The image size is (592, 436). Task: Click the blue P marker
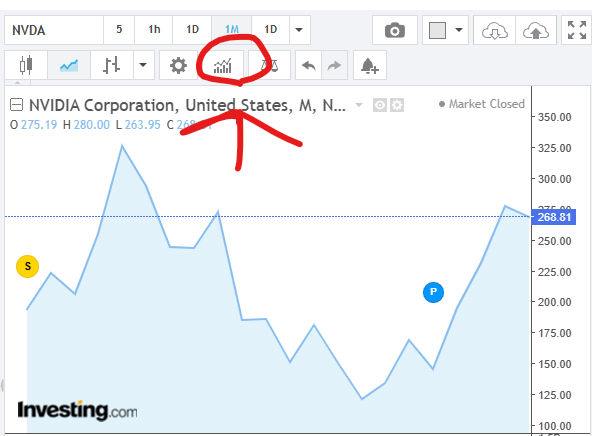tap(433, 292)
